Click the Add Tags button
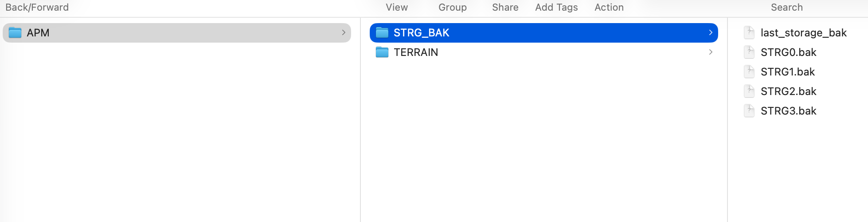 point(556,8)
